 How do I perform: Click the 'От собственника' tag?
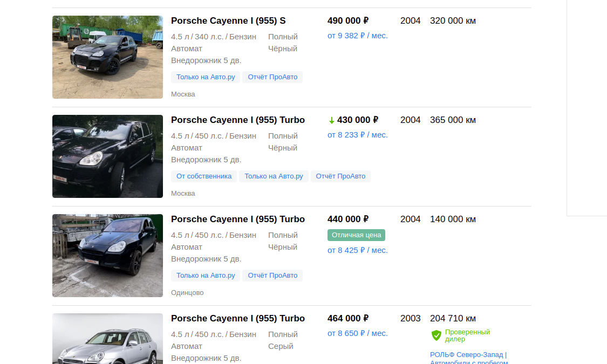click(204, 176)
